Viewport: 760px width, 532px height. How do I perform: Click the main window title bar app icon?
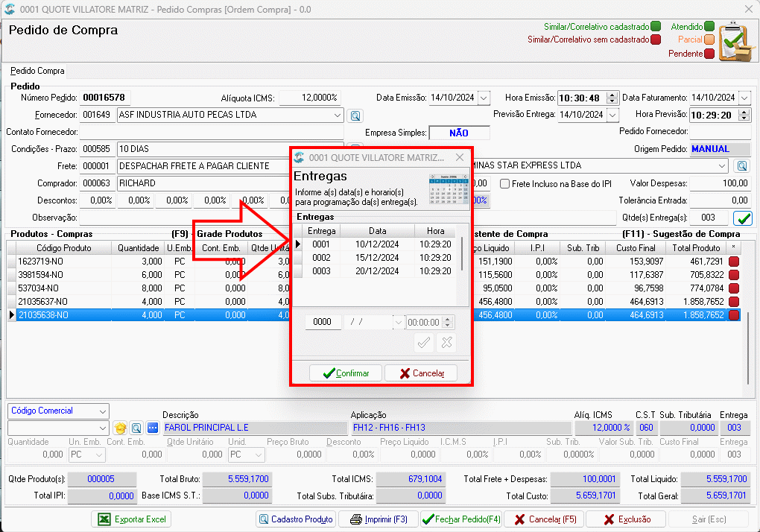pyautogui.click(x=10, y=9)
